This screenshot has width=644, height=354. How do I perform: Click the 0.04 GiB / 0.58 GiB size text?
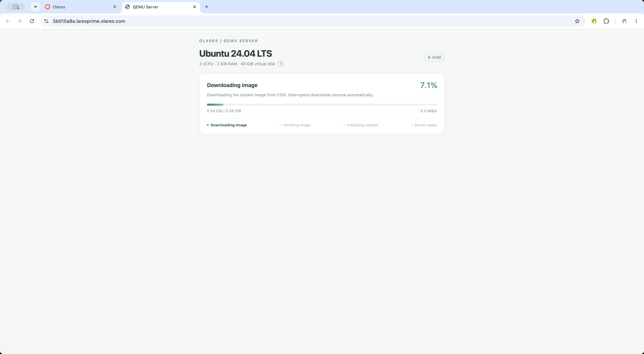coord(224,111)
